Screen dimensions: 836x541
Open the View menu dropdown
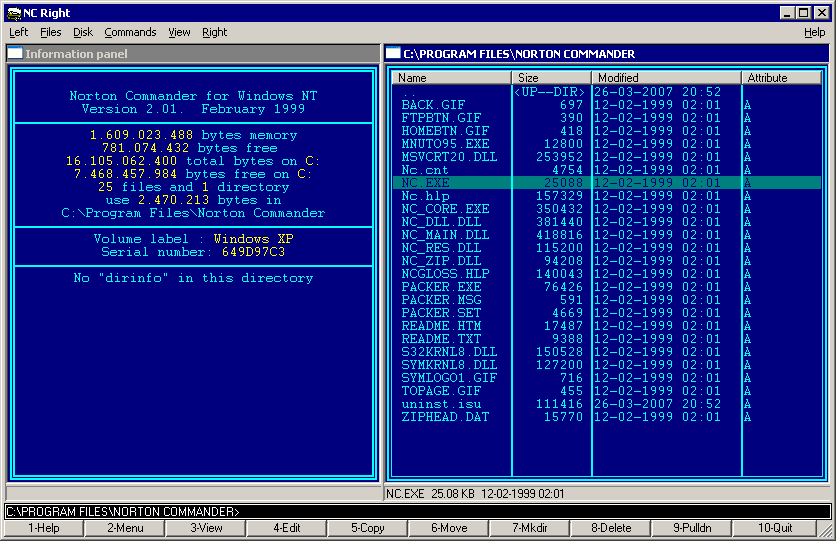click(x=179, y=32)
